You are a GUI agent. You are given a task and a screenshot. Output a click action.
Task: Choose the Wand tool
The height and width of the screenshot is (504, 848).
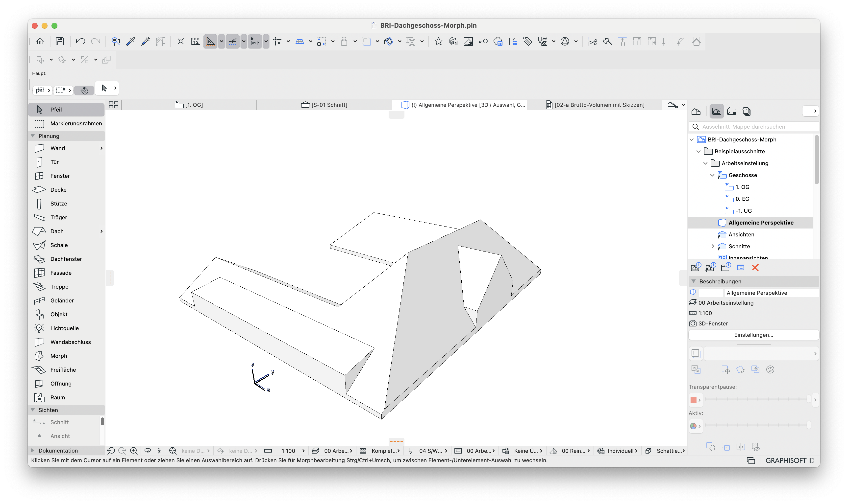[66, 148]
